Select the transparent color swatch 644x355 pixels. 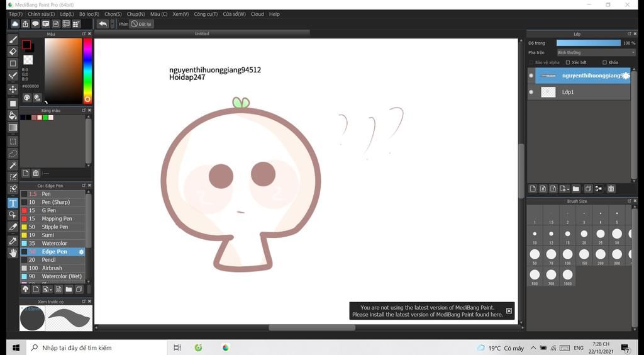(x=28, y=60)
